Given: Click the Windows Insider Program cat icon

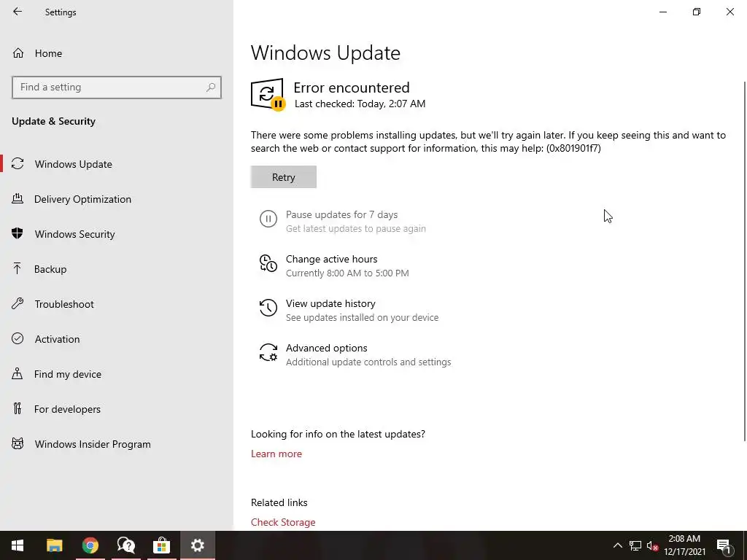Looking at the screenshot, I should click(18, 444).
